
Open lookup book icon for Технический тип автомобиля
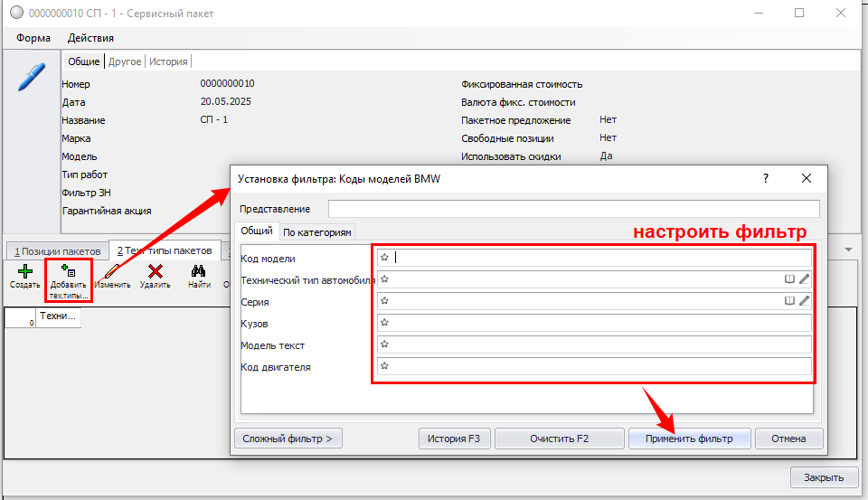[x=789, y=279]
